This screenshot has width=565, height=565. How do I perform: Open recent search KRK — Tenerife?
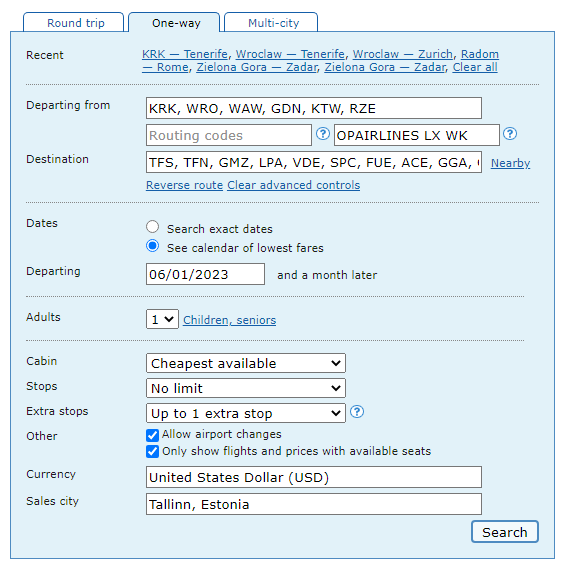point(185,54)
